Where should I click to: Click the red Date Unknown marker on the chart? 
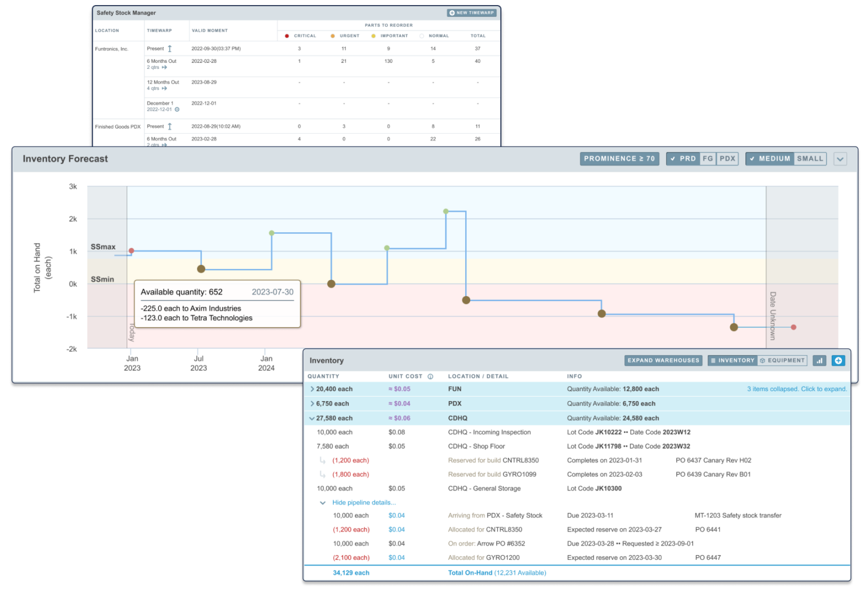pos(794,327)
